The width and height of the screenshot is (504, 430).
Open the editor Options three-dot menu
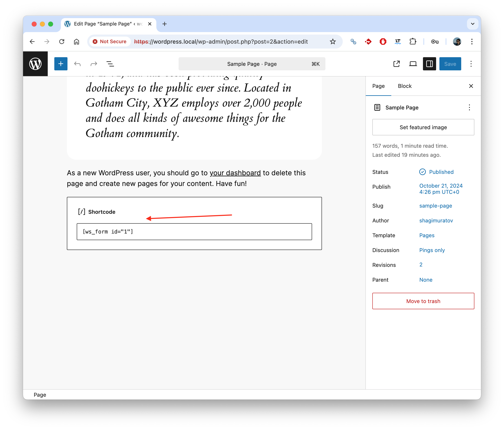[x=471, y=64]
